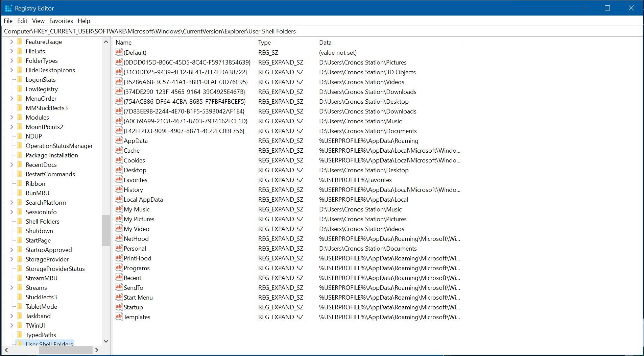Sort values by the Data column header

click(390, 43)
